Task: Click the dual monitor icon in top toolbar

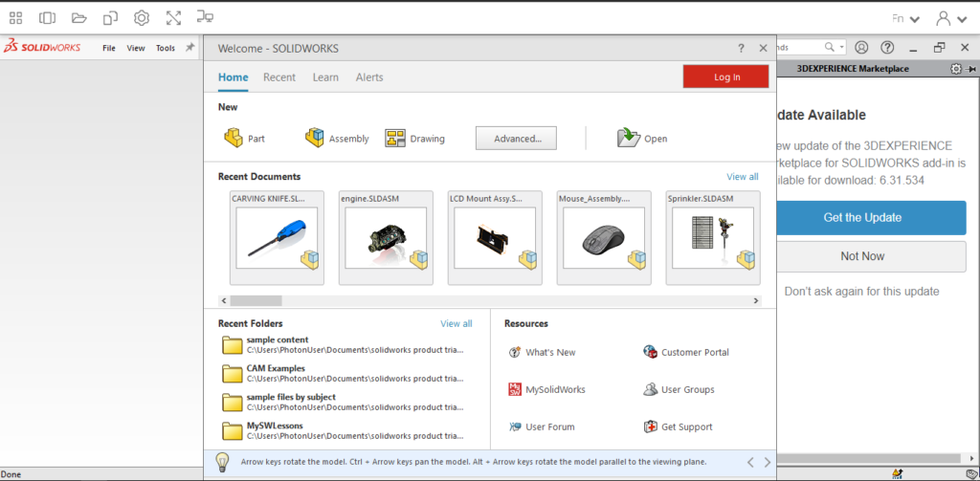Action: coord(205,17)
